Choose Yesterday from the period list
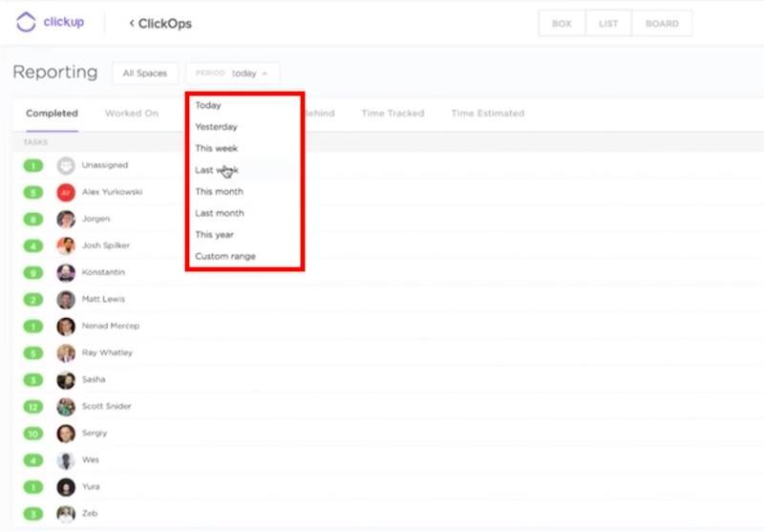 pos(216,127)
